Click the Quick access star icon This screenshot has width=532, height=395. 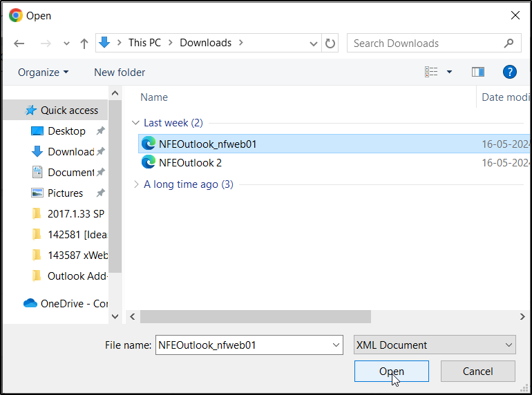[x=31, y=110]
